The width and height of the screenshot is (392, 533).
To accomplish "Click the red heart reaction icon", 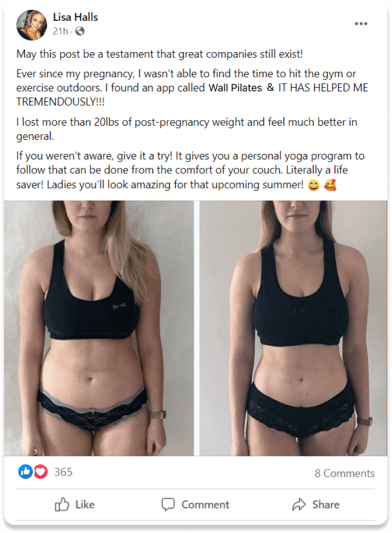I will 41,471.
